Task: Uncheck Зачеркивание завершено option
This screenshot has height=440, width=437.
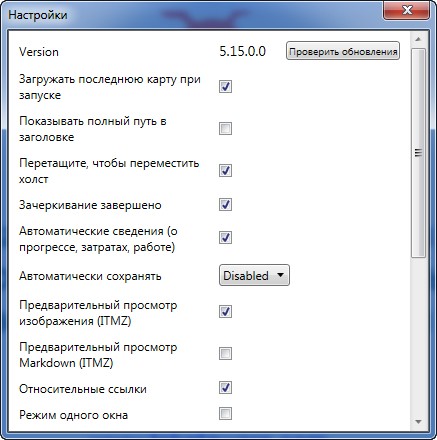Action: coord(225,205)
